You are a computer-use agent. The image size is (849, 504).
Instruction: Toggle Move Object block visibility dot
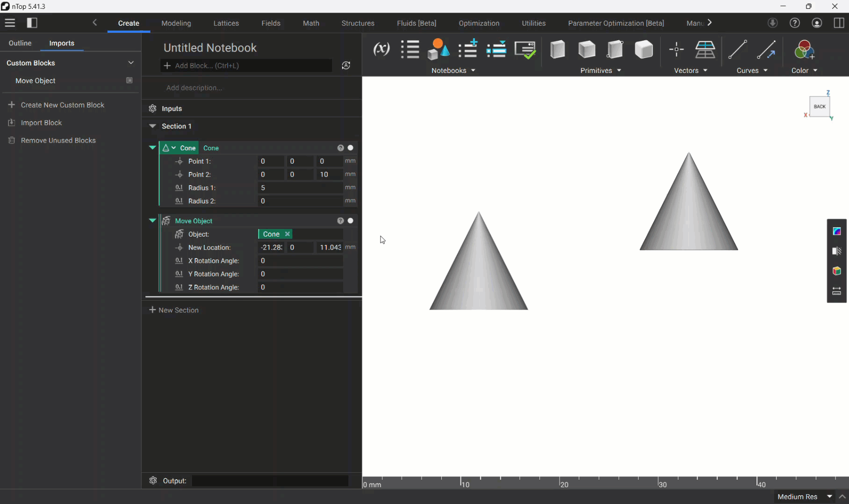coord(351,221)
